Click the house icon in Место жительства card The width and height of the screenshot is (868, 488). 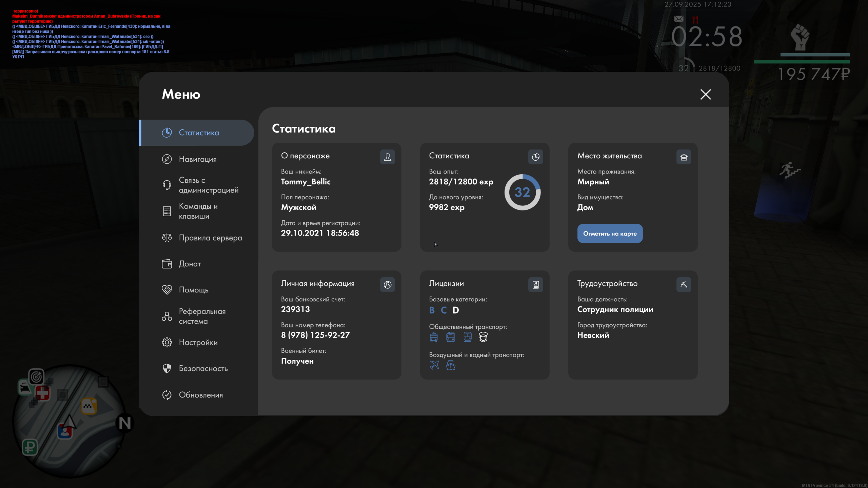pyautogui.click(x=684, y=157)
